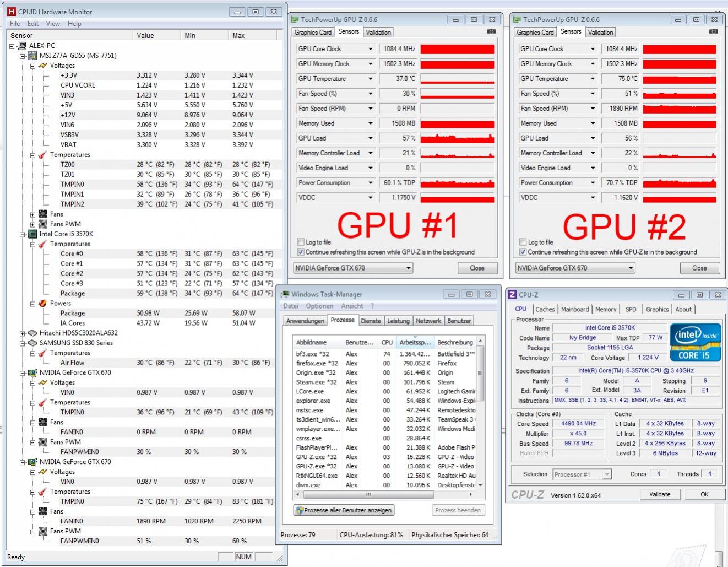728x567 pixels.
Task: Expand the Hitachi HDS5C3020ALA632 node
Action: 23,333
